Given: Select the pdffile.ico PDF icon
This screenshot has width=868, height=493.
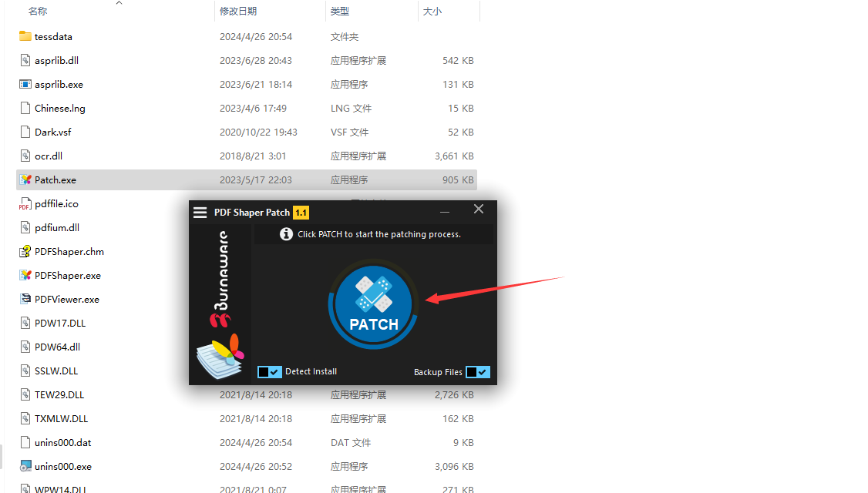Looking at the screenshot, I should 25,203.
